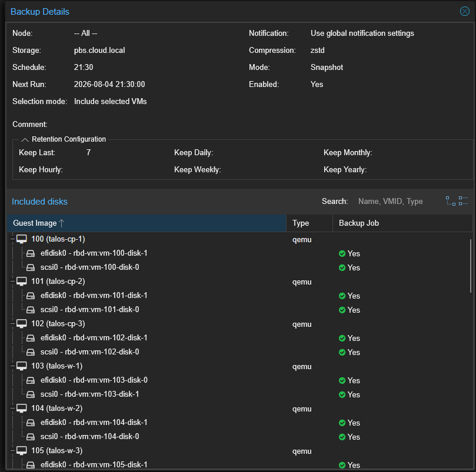
Task: Click green check for efidisk0 vm-104-disk-1
Action: click(x=342, y=423)
